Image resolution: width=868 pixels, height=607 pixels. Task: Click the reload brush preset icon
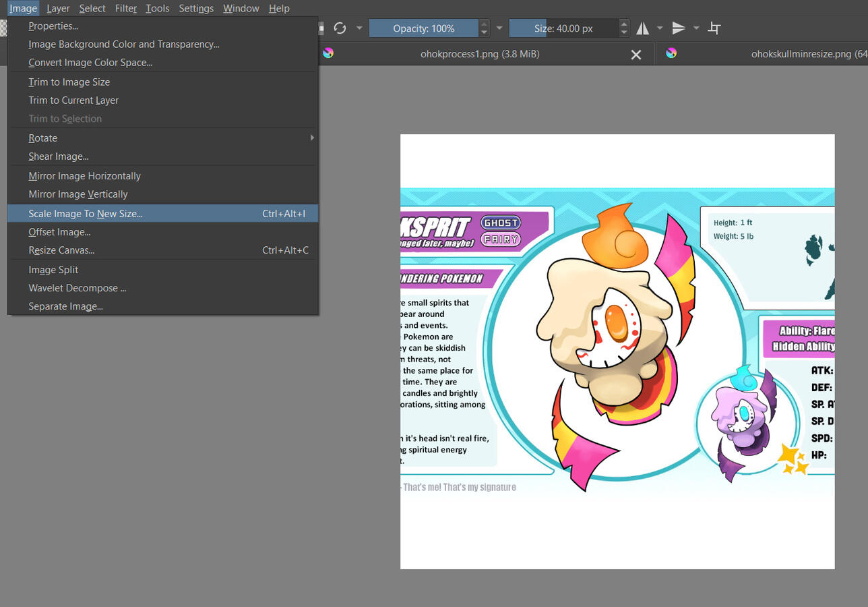[x=340, y=28]
